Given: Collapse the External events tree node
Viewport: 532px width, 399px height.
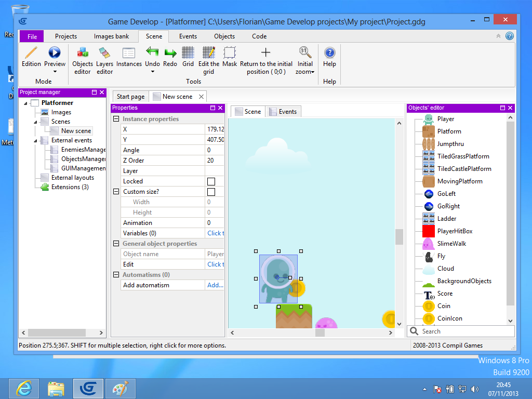Looking at the screenshot, I should [36, 140].
